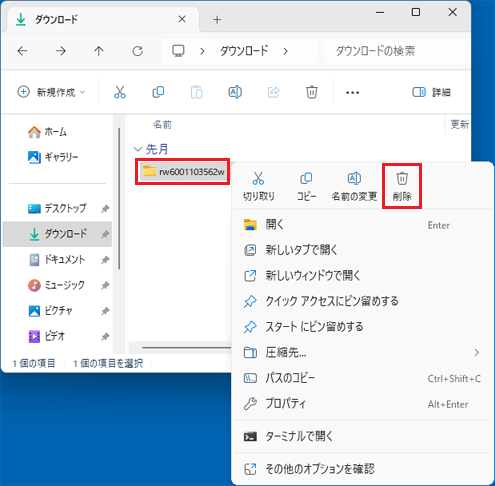Click ダウンロード in the address bar breadcrumb
495x486 pixels.
point(244,51)
